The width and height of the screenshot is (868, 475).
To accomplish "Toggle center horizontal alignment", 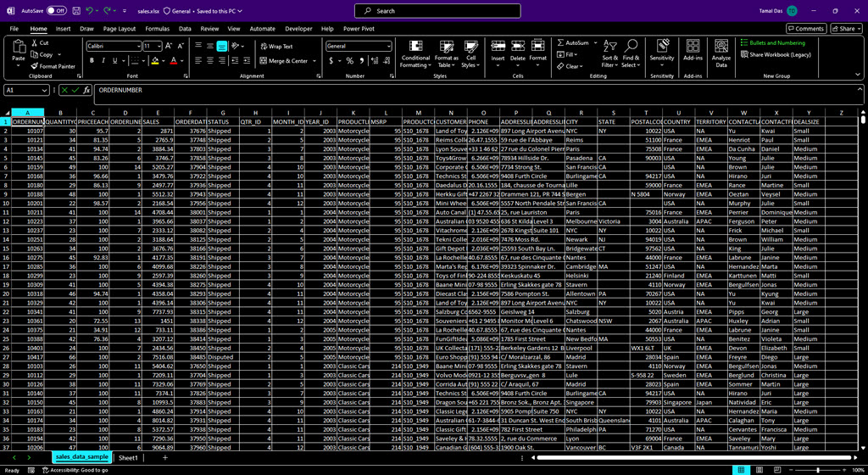I will (210, 61).
